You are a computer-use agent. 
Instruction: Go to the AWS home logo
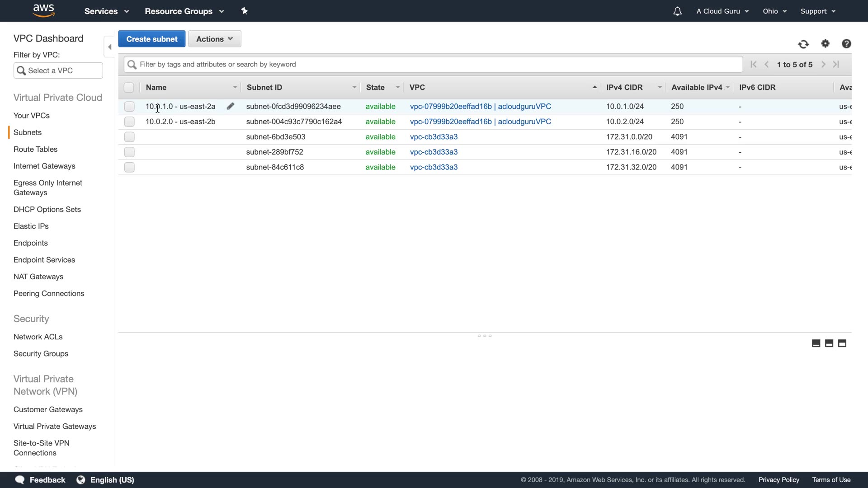click(x=44, y=10)
